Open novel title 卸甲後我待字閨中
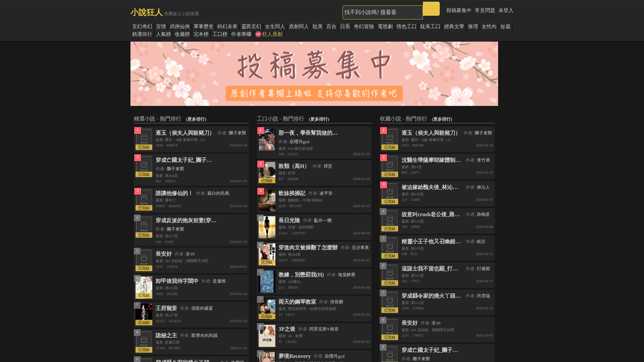The height and width of the screenshot is (362, 644). 177,281
